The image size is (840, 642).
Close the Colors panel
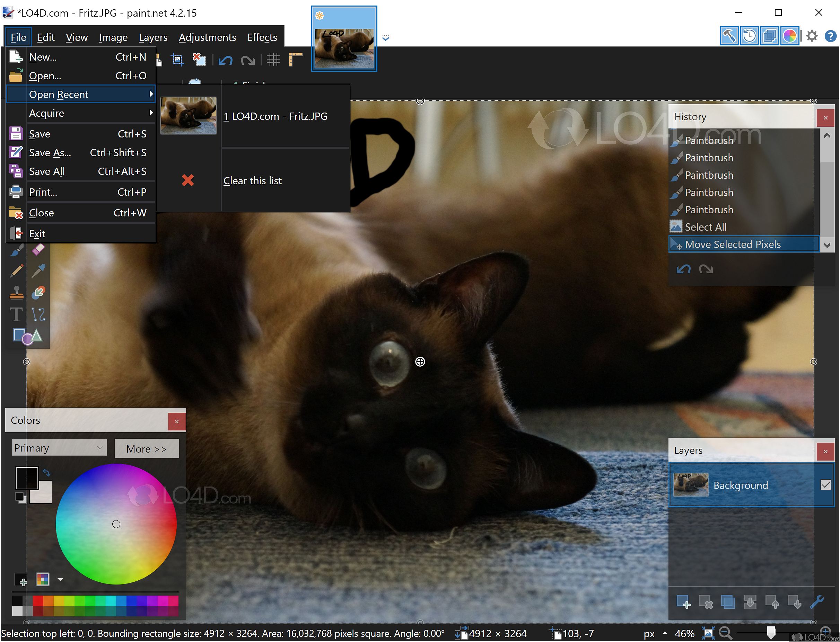(177, 421)
